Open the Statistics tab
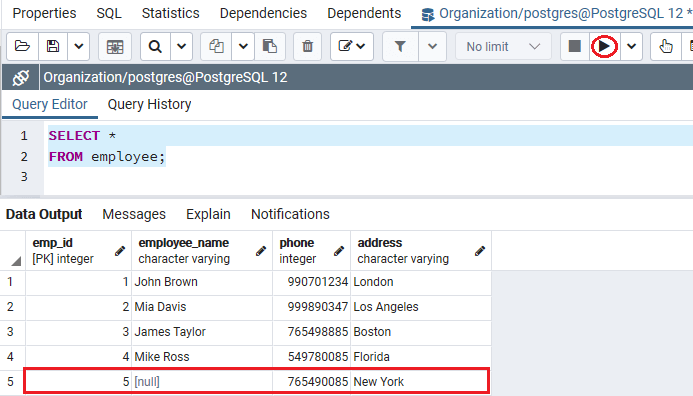This screenshot has width=693, height=396. pyautogui.click(x=171, y=13)
